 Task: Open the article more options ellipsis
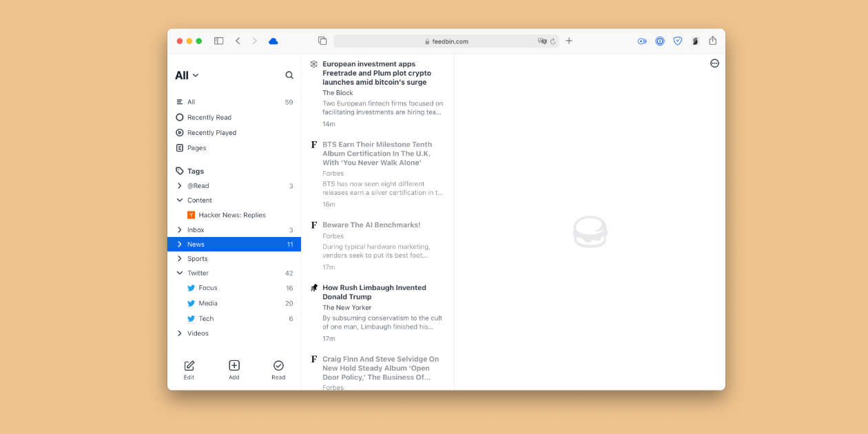pos(714,63)
